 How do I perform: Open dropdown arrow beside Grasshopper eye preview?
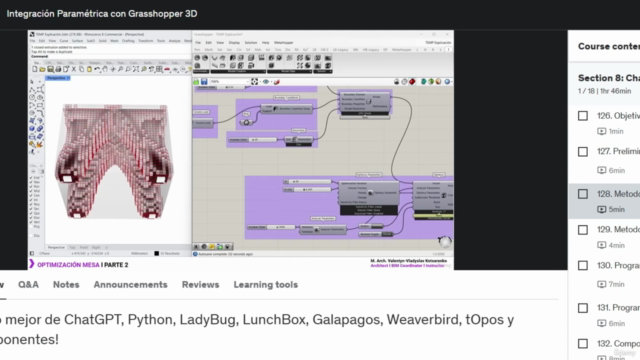tap(271, 82)
